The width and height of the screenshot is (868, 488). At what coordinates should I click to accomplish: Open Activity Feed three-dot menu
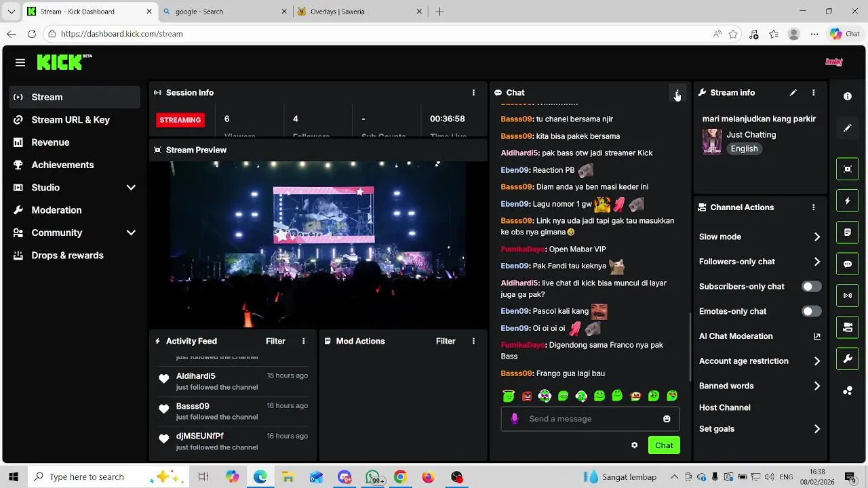pyautogui.click(x=303, y=341)
